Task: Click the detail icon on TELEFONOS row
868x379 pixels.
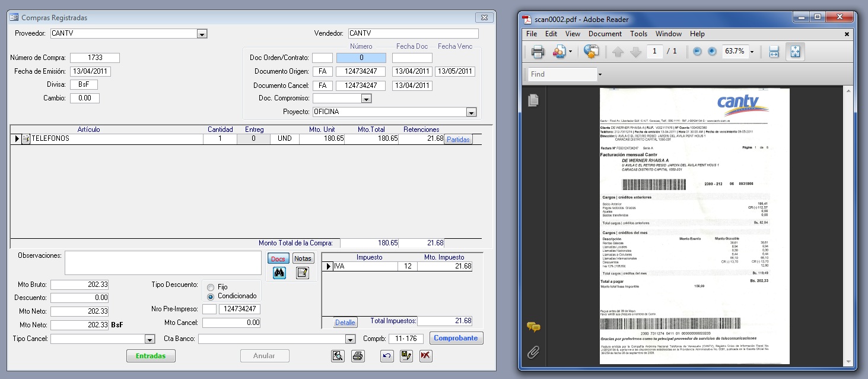Action: (26, 139)
